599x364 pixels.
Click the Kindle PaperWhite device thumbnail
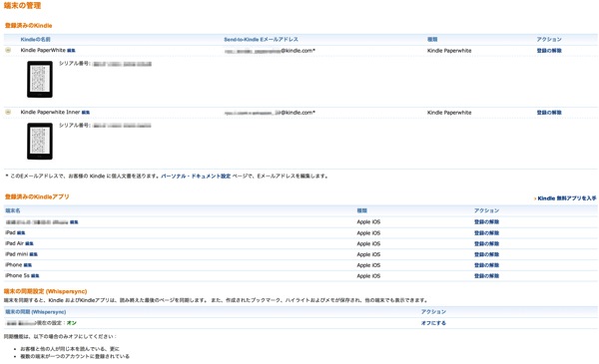point(40,80)
